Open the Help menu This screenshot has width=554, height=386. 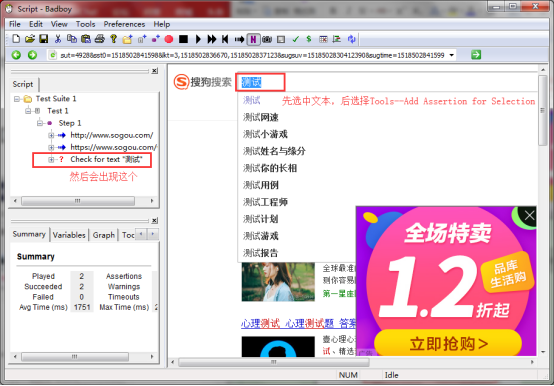[x=161, y=24]
